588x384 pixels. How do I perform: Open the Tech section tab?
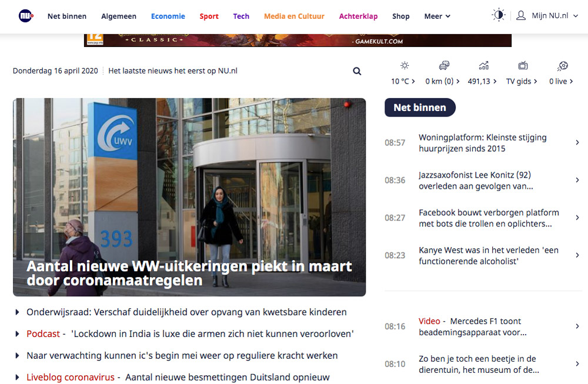point(241,16)
